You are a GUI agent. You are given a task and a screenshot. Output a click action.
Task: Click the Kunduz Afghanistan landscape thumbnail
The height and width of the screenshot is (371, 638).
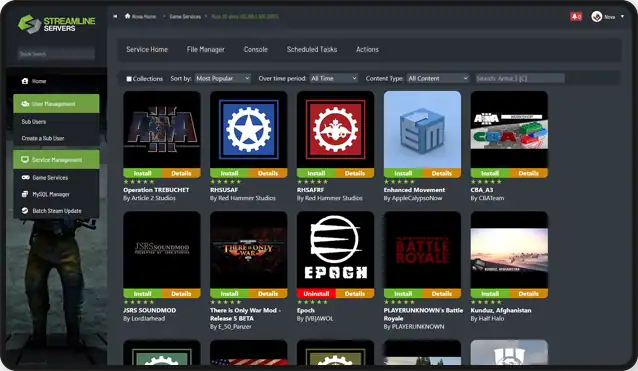509,250
